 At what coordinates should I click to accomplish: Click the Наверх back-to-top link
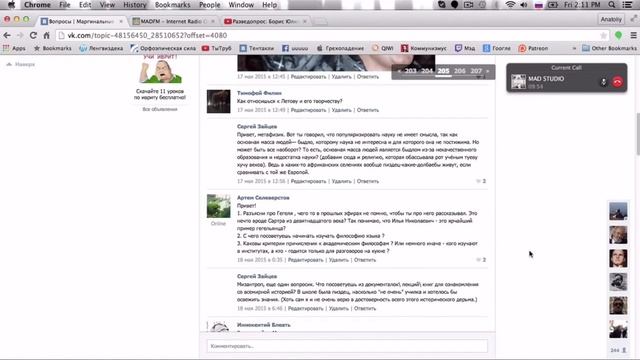click(21, 64)
